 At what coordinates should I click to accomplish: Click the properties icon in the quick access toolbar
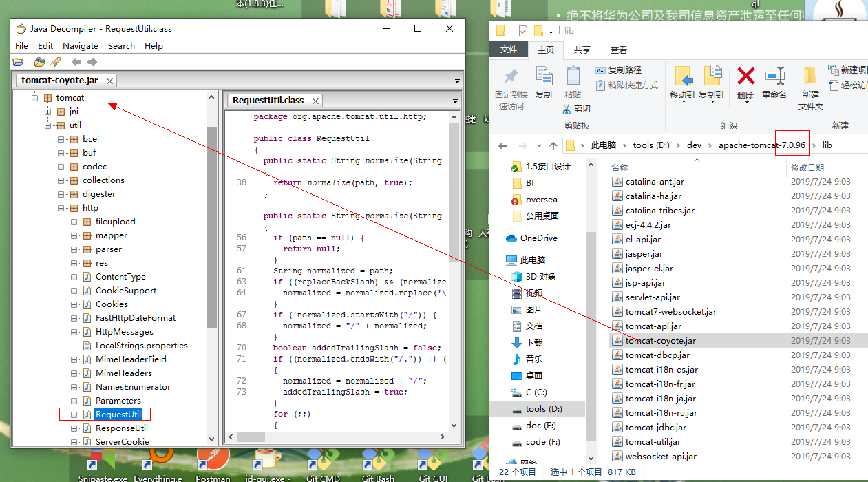pyautogui.click(x=522, y=30)
